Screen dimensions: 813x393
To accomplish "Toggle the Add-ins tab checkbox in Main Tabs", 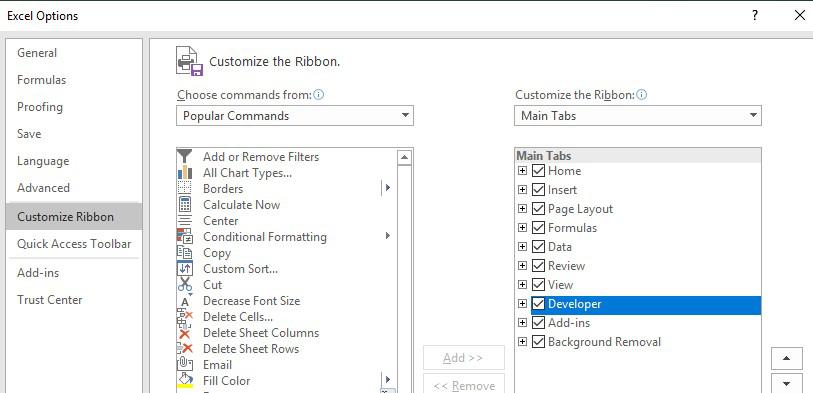I will (538, 322).
